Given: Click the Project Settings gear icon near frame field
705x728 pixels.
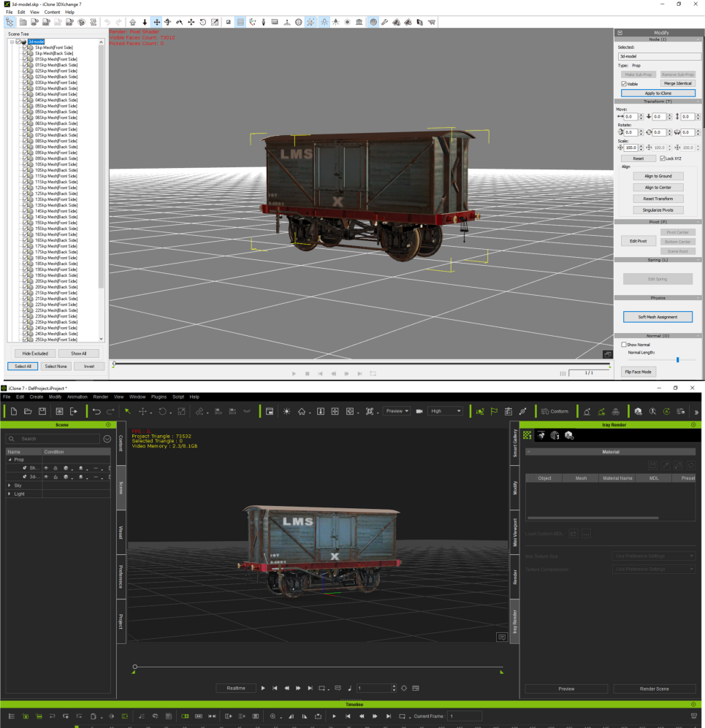Looking at the screenshot, I should (404, 688).
